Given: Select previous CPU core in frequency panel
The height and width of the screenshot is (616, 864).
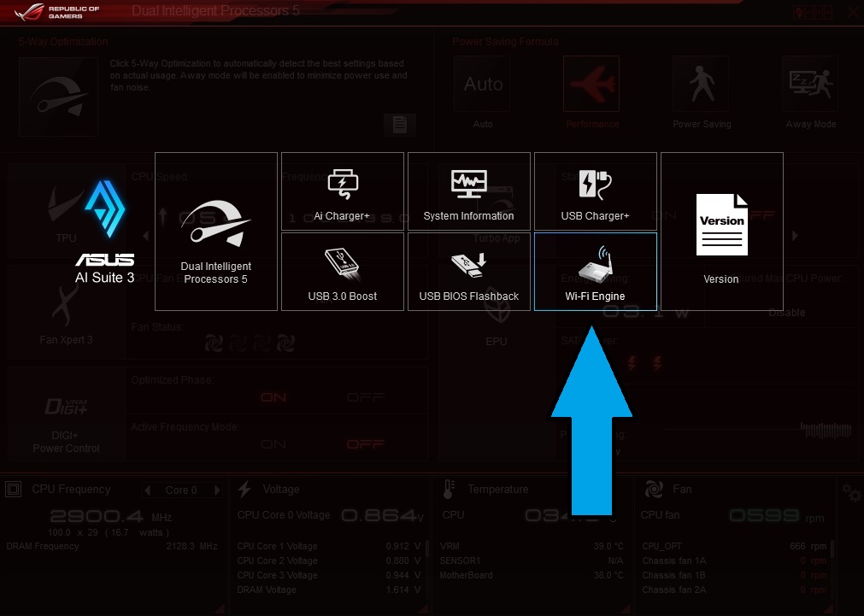Looking at the screenshot, I should [x=148, y=490].
